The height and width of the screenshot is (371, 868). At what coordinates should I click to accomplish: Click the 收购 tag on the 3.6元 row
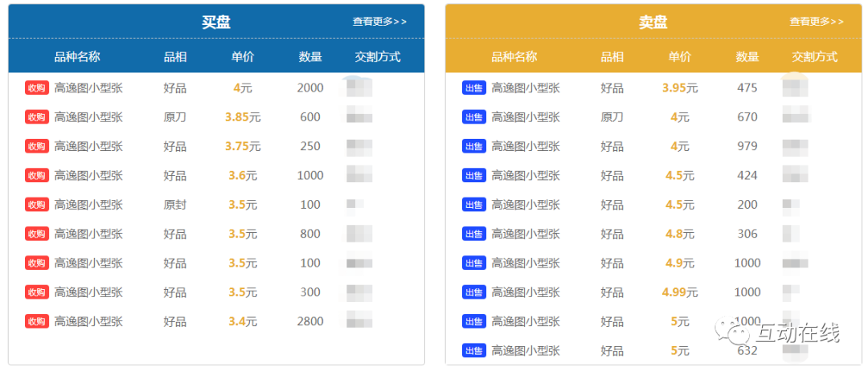(x=36, y=176)
